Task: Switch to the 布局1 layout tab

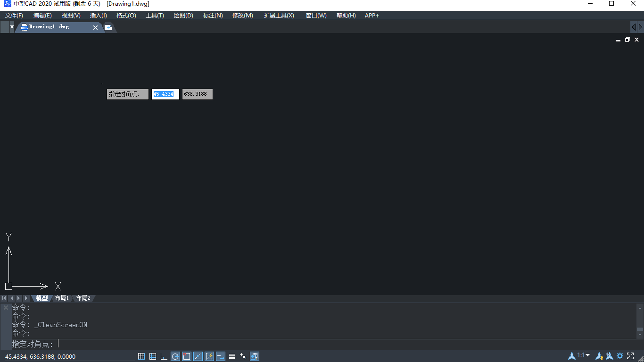Action: (62, 298)
